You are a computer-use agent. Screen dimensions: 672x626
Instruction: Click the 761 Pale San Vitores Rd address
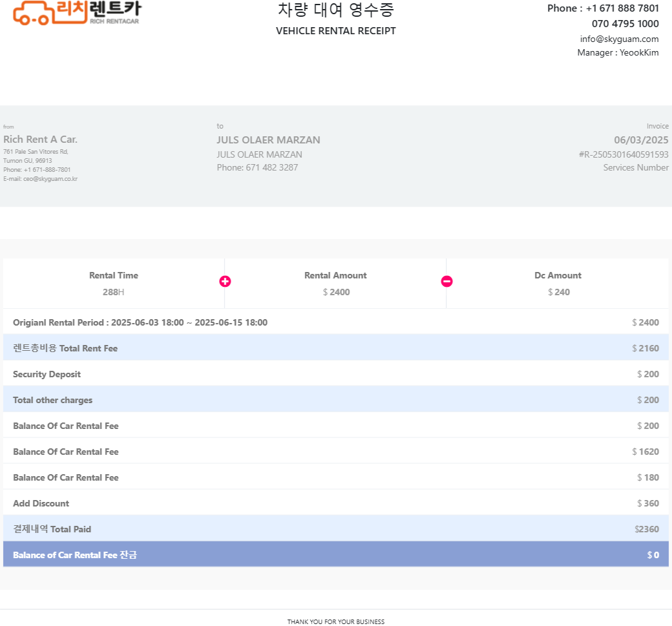(36, 152)
